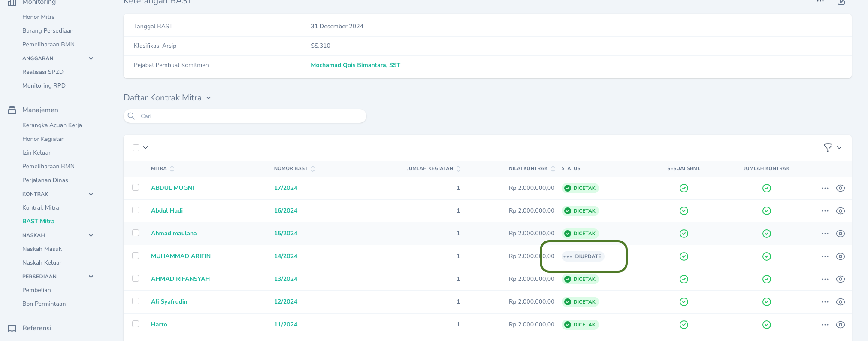Open eye icon for Ahmad maulana row
This screenshot has height=341, width=868.
click(x=841, y=234)
